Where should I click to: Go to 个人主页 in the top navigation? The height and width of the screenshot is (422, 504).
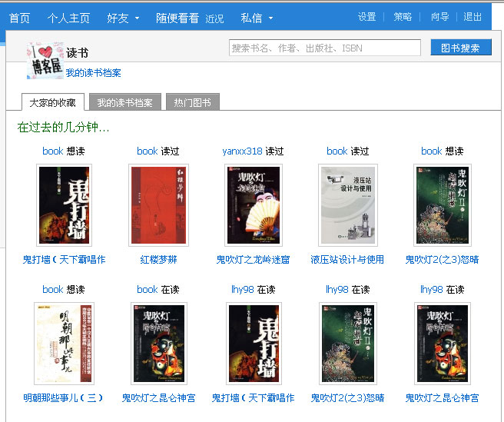pyautogui.click(x=68, y=18)
